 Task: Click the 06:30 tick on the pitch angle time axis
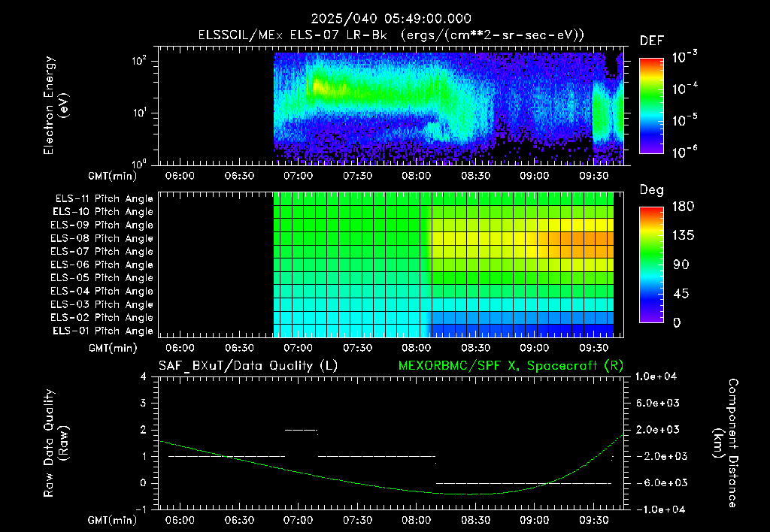pos(239,348)
